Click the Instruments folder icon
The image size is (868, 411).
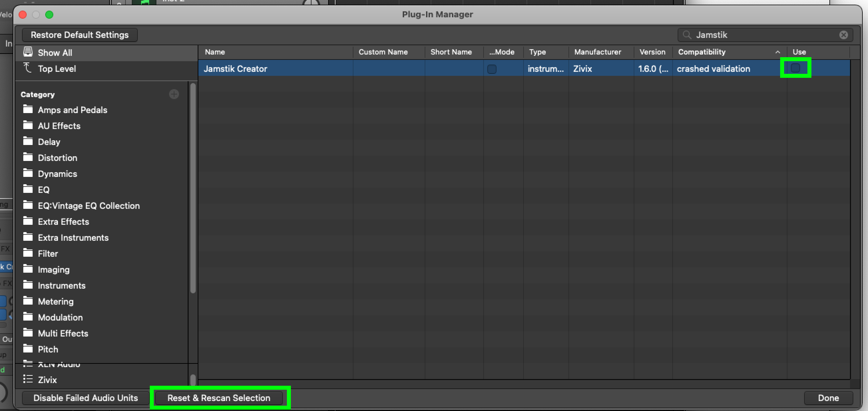(x=28, y=285)
